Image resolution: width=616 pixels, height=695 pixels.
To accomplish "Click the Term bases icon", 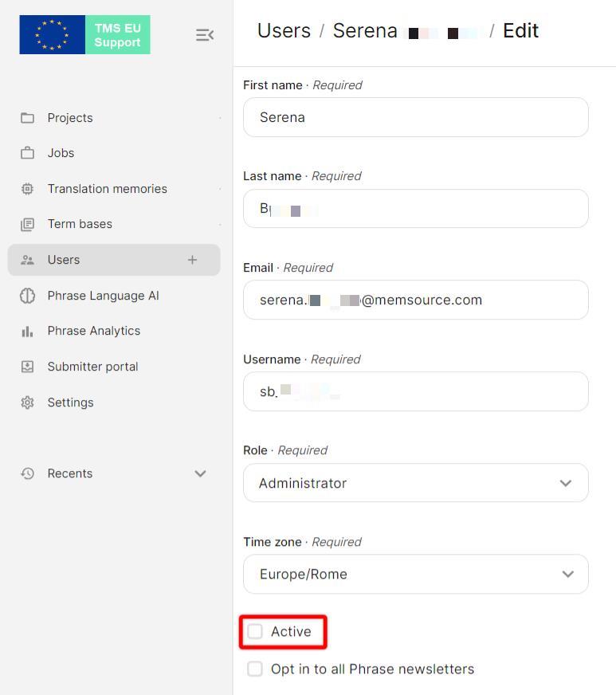I will click(x=27, y=224).
